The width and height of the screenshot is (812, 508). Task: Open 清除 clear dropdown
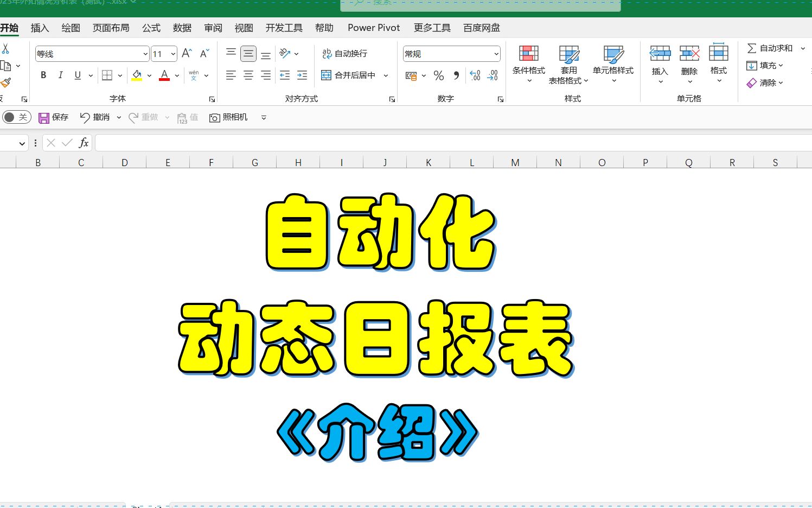click(x=765, y=83)
